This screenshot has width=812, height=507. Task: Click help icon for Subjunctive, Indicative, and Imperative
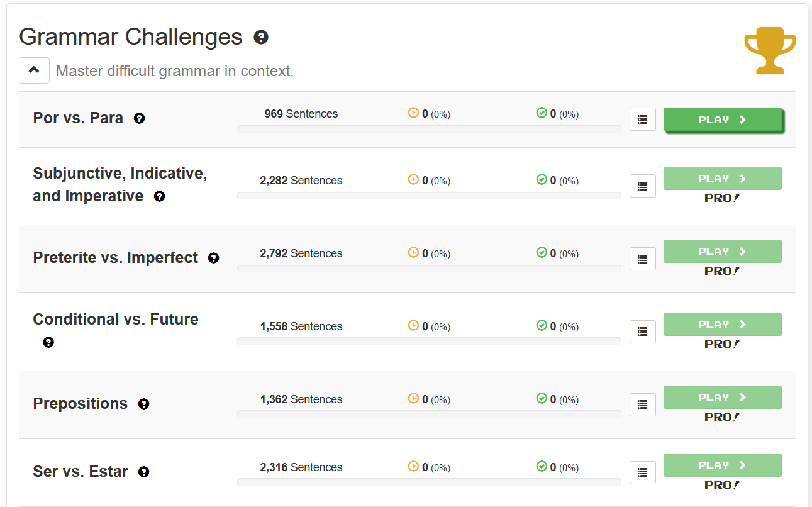click(x=160, y=196)
